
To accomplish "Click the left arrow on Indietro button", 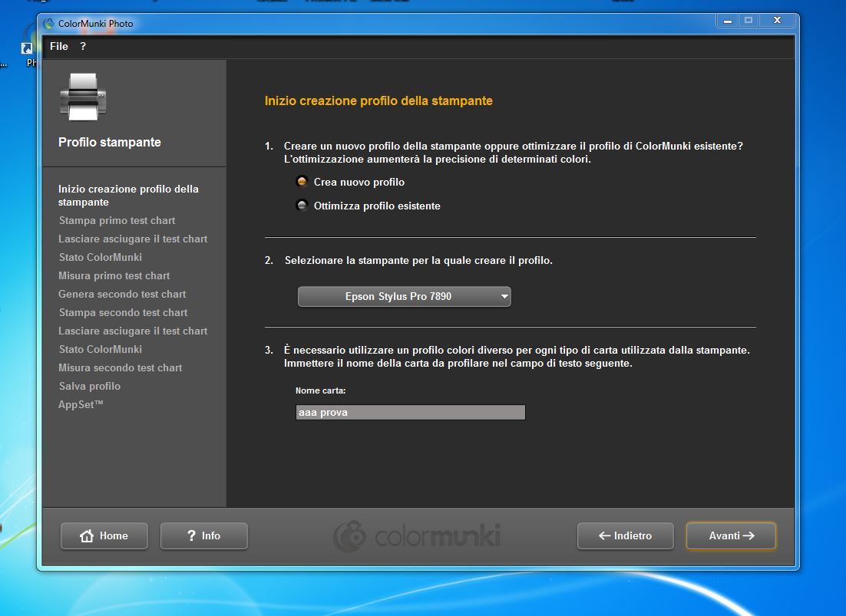I will (604, 535).
